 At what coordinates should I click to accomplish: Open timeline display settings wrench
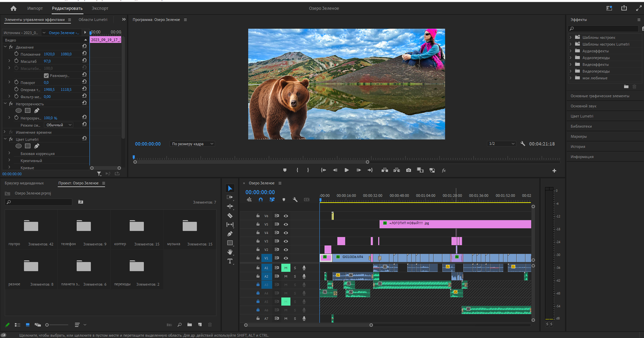(295, 200)
